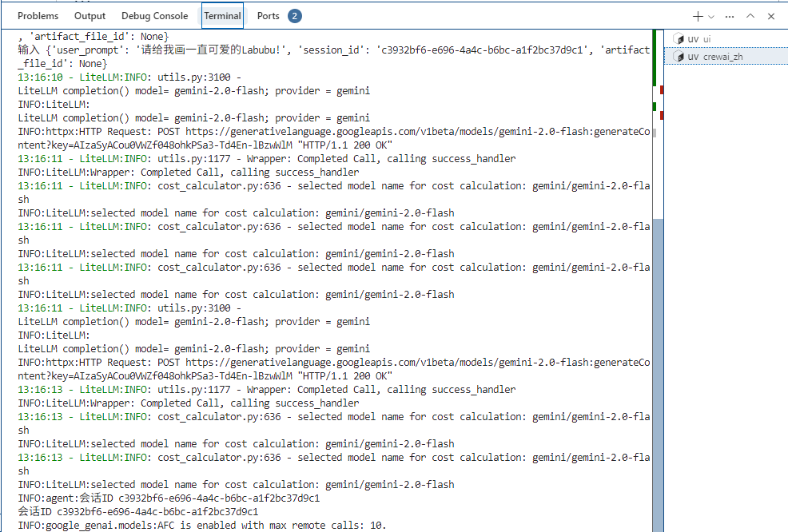The height and width of the screenshot is (532, 788).
Task: Click the shell icon of uv crewai_zh terminal
Action: tap(679, 57)
